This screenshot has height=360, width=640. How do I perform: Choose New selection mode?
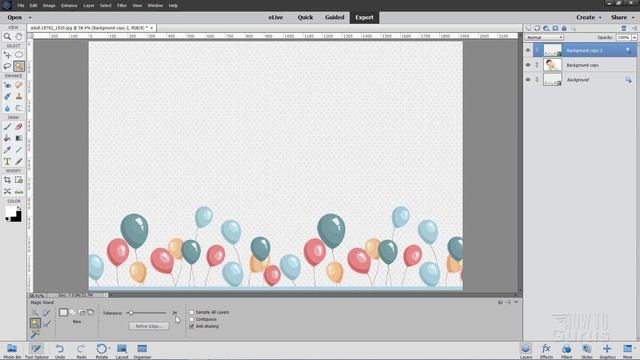[x=63, y=312]
